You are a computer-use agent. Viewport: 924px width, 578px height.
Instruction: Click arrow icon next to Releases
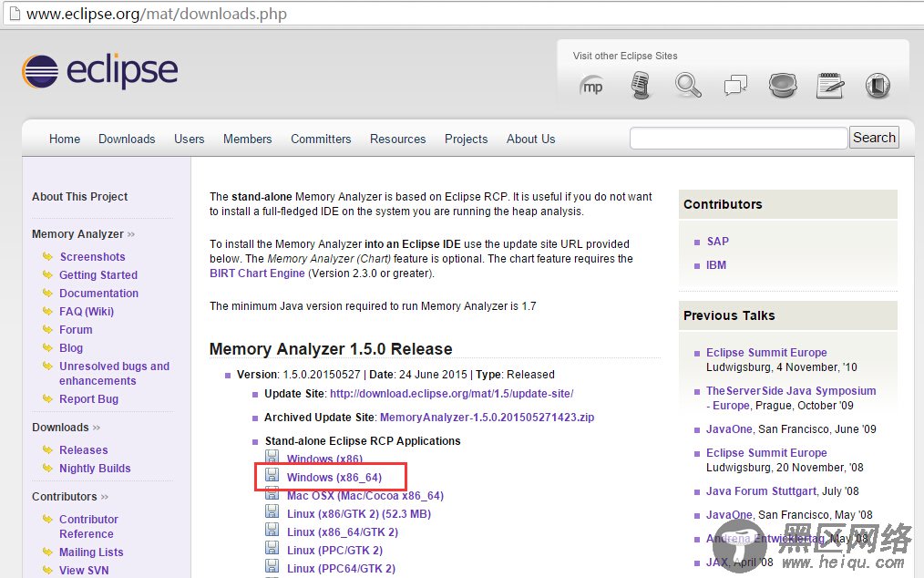pyautogui.click(x=47, y=449)
